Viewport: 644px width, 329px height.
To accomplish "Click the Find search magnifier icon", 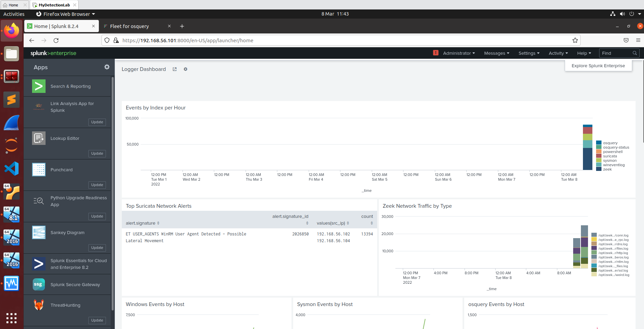I will tap(635, 53).
